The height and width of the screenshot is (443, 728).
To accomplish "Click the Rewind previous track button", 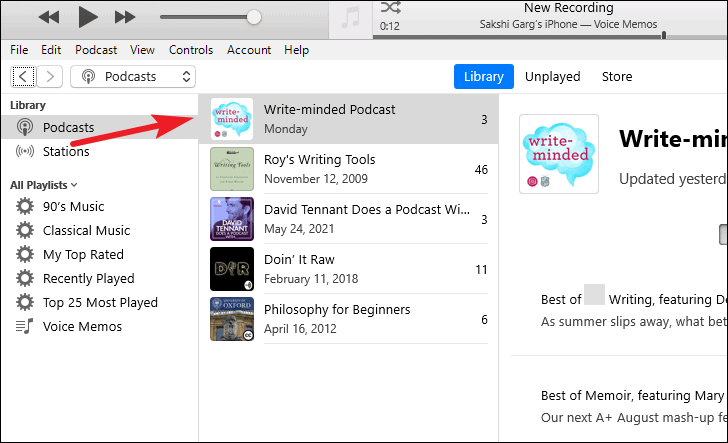I will 49,17.
